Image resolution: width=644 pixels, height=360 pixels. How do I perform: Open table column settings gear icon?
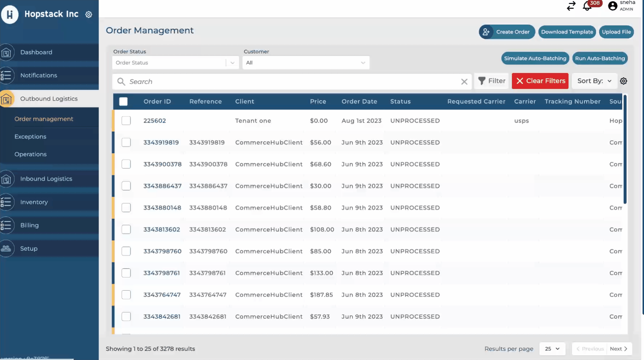623,81
